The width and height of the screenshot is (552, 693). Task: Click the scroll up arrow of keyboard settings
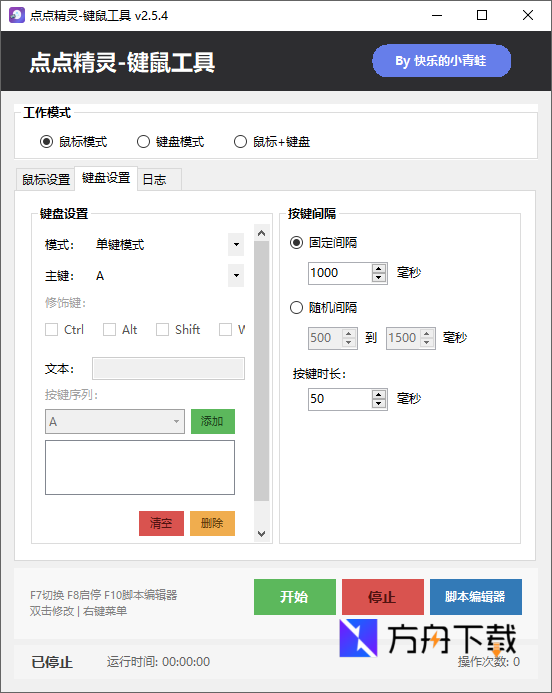262,233
